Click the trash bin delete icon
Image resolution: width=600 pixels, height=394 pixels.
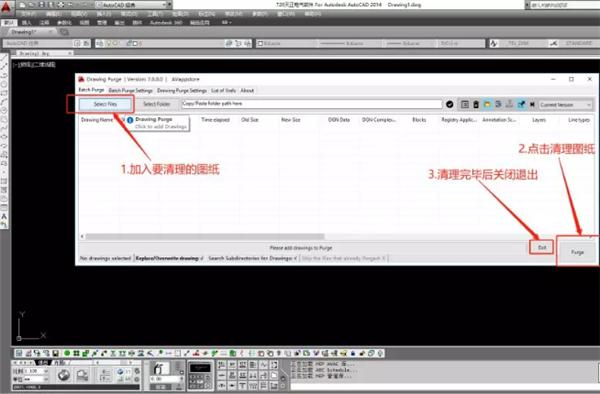(476, 104)
